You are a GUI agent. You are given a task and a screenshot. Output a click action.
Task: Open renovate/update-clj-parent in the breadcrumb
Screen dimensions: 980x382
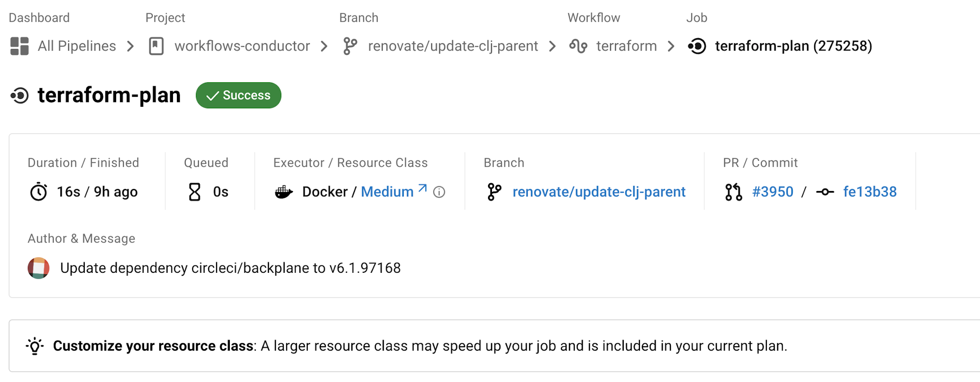(453, 46)
